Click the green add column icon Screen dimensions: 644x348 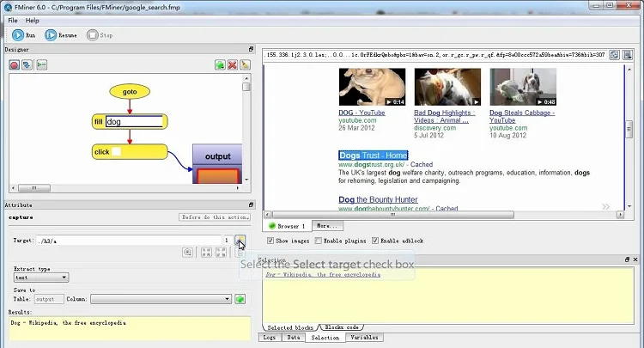coord(240,299)
